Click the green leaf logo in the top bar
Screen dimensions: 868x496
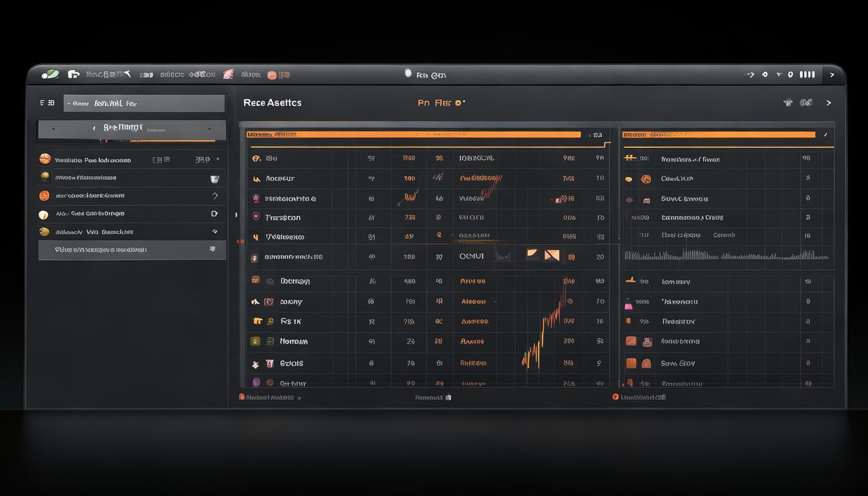coord(50,74)
